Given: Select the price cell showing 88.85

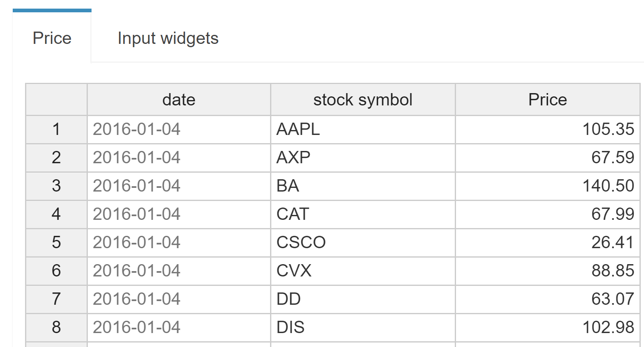Looking at the screenshot, I should pyautogui.click(x=547, y=271).
